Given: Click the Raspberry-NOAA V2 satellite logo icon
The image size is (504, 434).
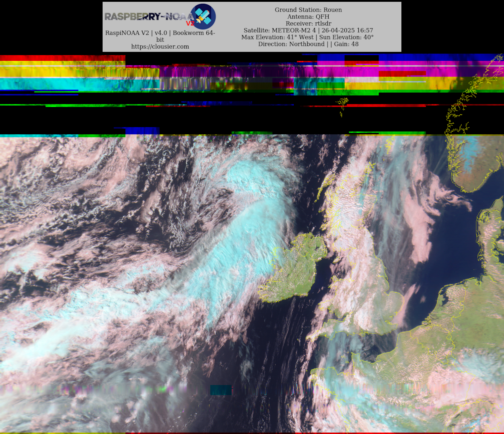Looking at the screenshot, I should pos(203,17).
